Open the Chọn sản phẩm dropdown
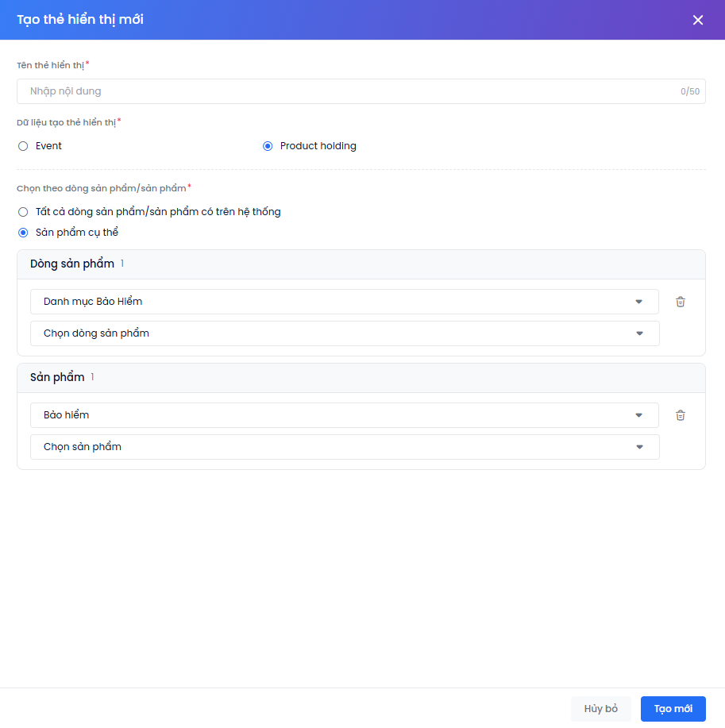The width and height of the screenshot is (725, 728). (345, 447)
